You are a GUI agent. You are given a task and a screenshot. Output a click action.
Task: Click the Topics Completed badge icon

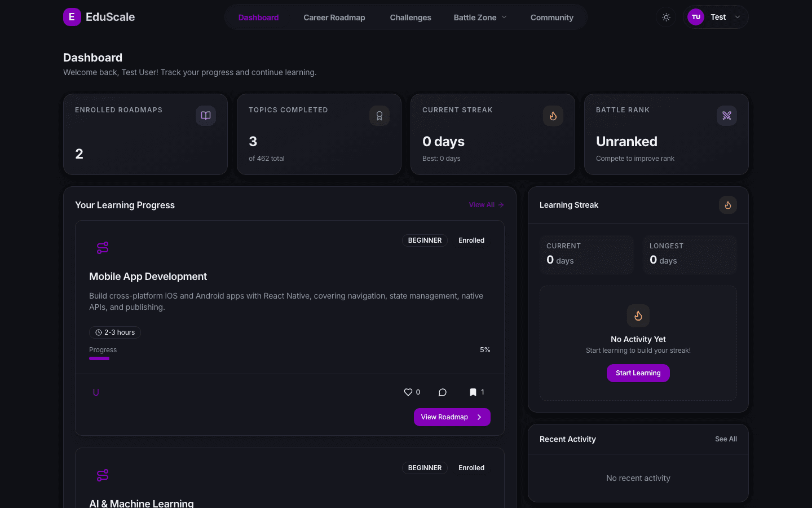[x=379, y=116]
